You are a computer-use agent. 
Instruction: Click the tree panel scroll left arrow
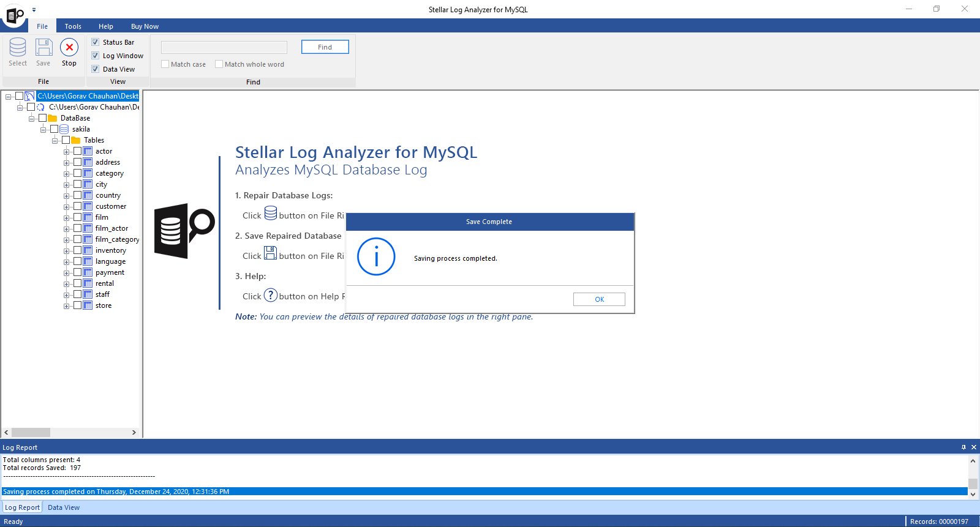tap(6, 432)
